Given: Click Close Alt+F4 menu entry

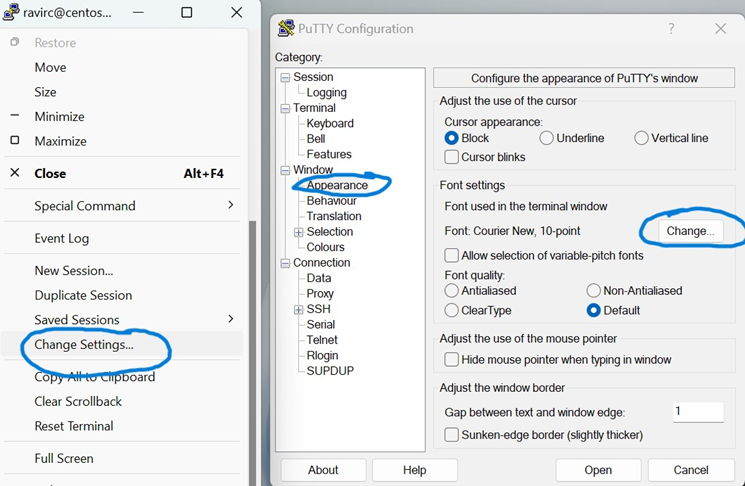Looking at the screenshot, I should coord(123,173).
